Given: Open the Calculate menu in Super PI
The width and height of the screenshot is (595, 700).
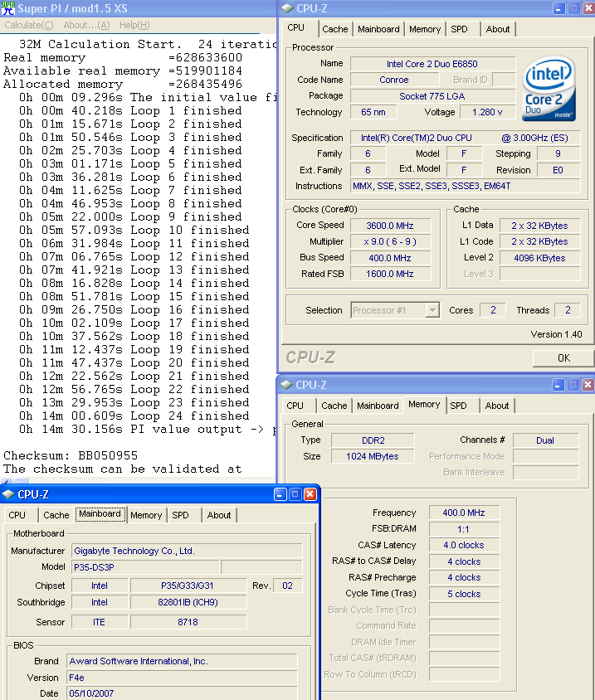Looking at the screenshot, I should 29,25.
